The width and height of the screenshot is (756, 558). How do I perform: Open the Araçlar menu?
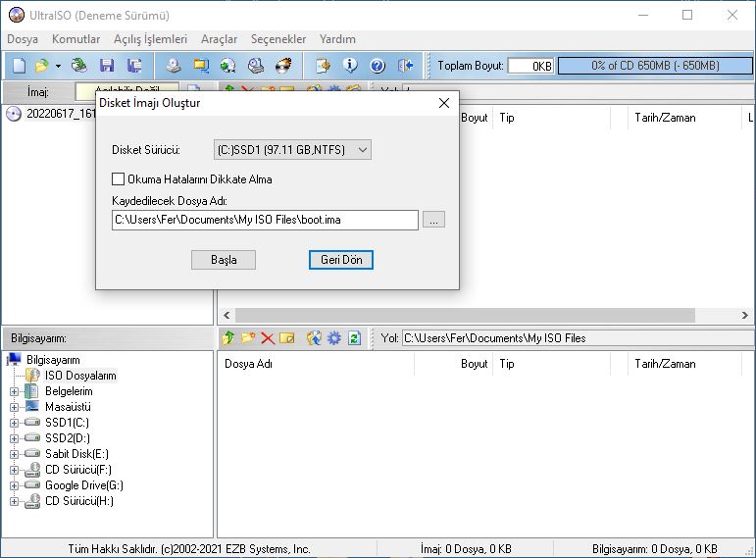[x=219, y=39]
